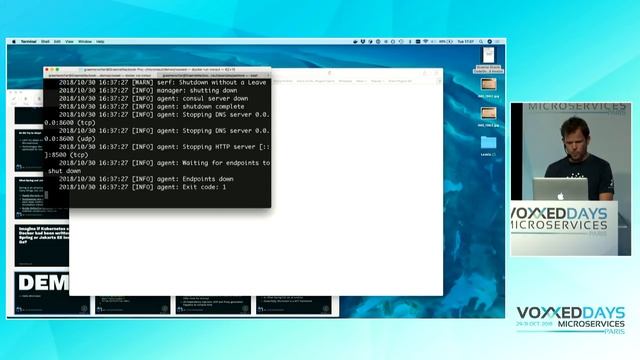Click the clock showing Tue 17:07

coord(466,42)
